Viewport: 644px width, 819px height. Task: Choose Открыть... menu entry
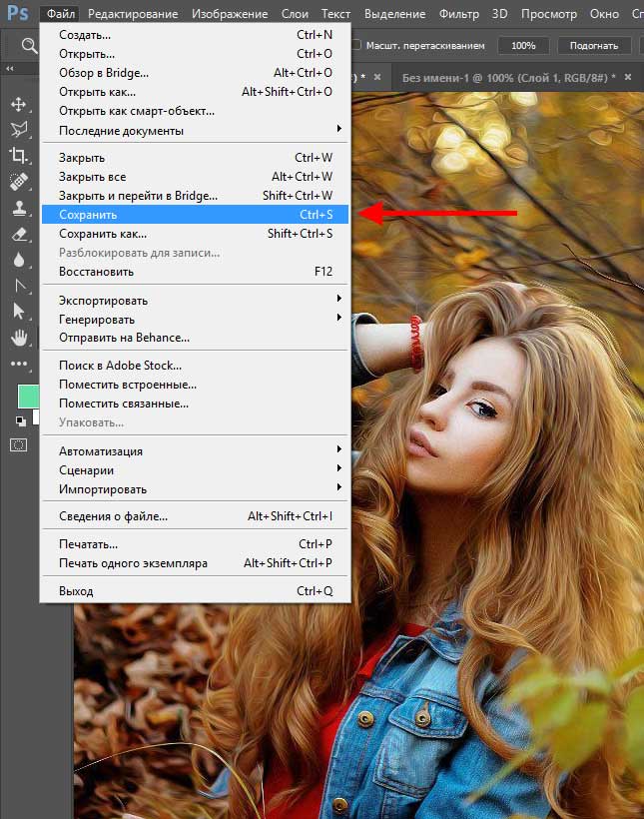point(195,54)
